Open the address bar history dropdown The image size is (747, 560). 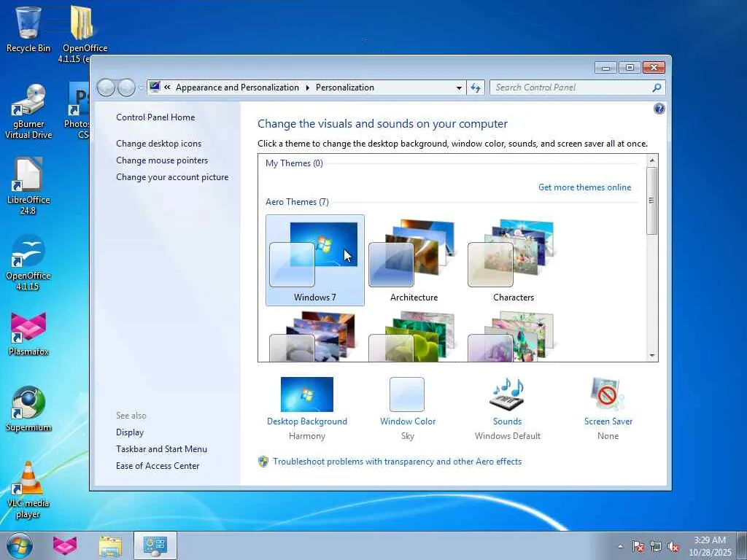pos(459,87)
